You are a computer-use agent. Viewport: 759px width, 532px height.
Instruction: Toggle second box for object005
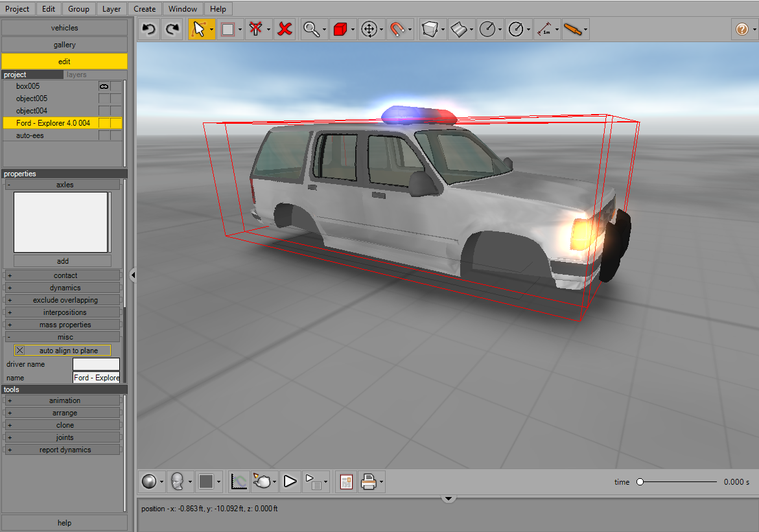[x=116, y=98]
